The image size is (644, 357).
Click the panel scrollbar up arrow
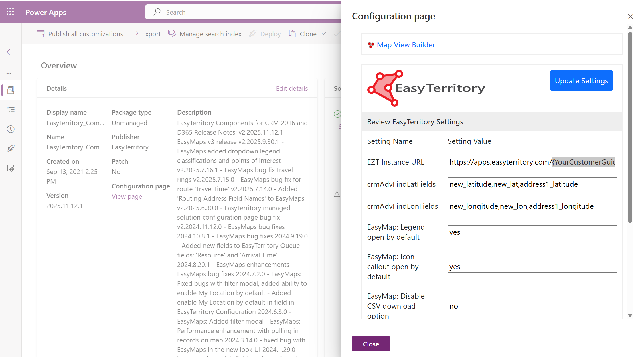point(630,27)
